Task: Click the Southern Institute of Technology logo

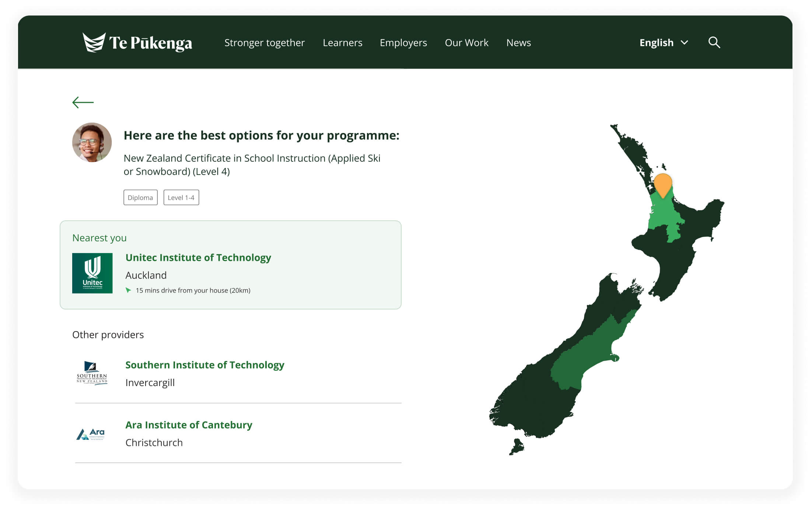Action: [92, 373]
